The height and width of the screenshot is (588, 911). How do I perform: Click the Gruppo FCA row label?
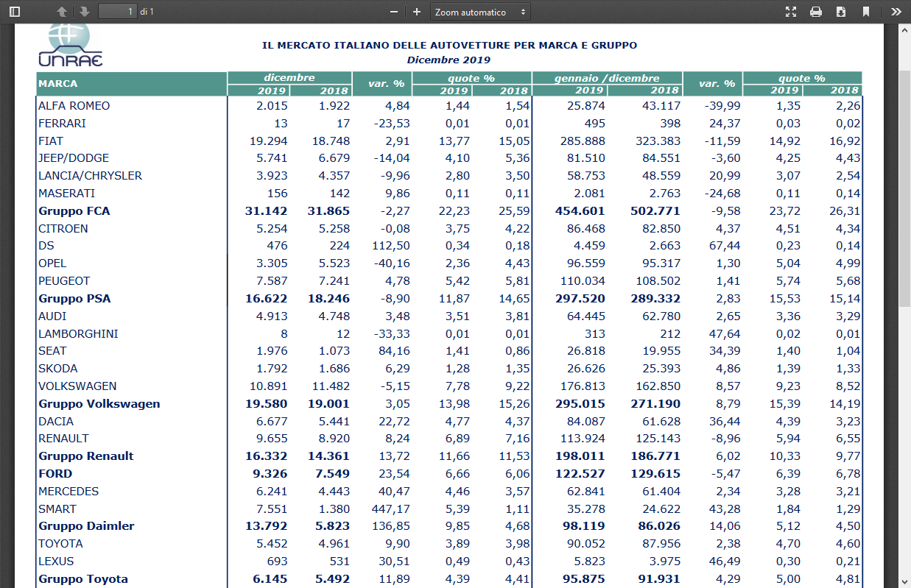[x=74, y=211]
